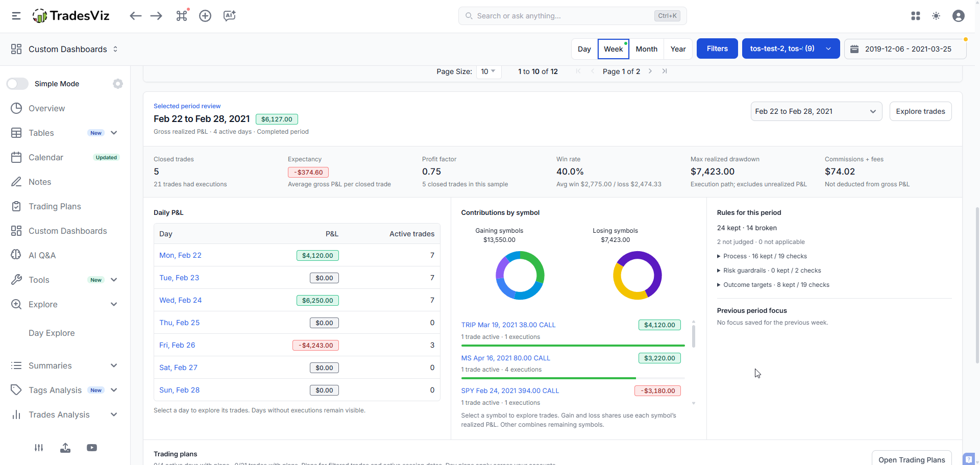Image resolution: width=980 pixels, height=465 pixels.
Task: Click the Losing symbols donut chart
Action: click(637, 276)
